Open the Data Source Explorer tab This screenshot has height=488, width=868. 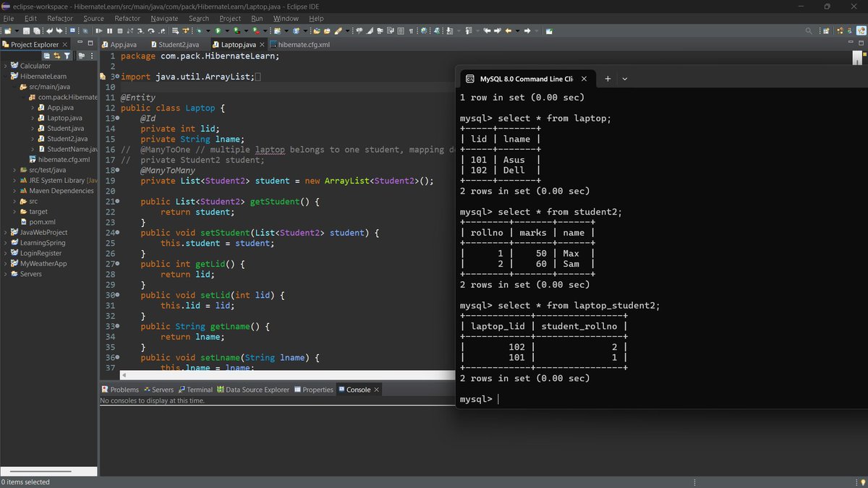click(252, 390)
